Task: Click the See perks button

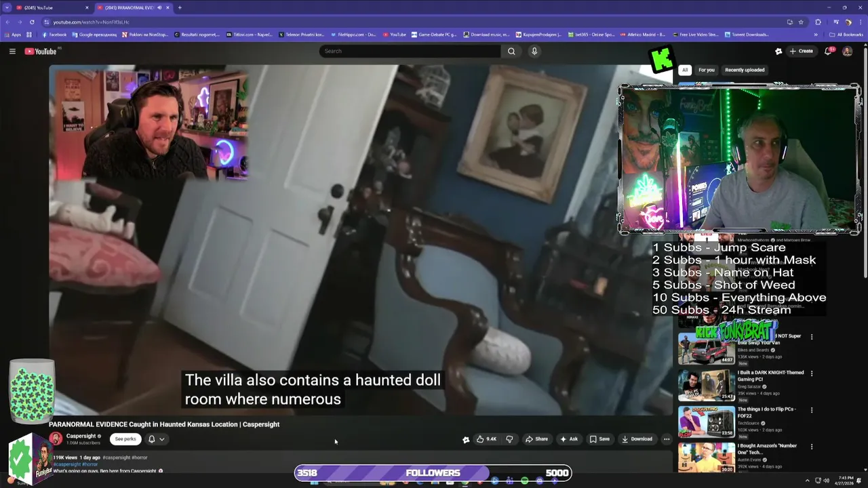Action: tap(125, 439)
